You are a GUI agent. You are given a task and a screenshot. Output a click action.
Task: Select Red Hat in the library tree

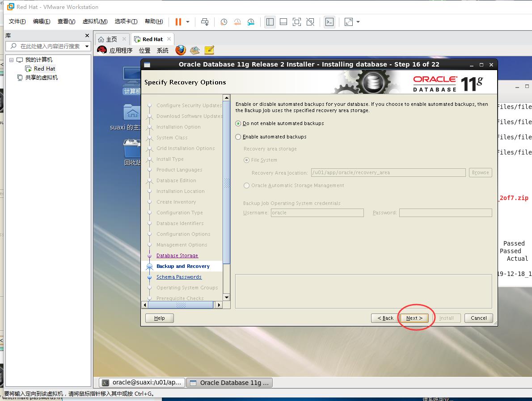pyautogui.click(x=44, y=68)
